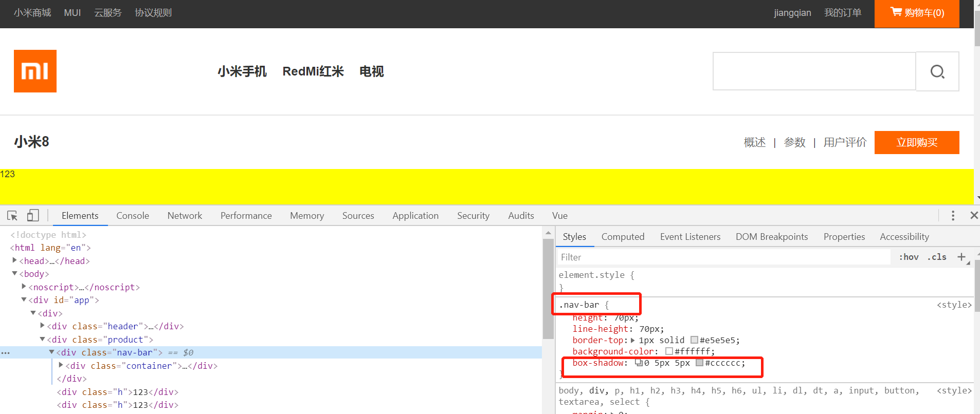Click the Filter styles input
The image size is (980, 414).
tap(724, 257)
